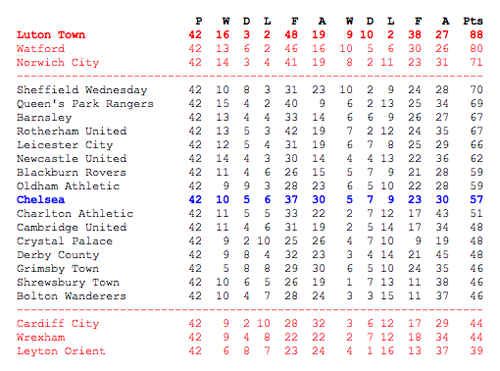Select the Wrexham row name
Image resolution: width=500 pixels, height=371 pixels.
coord(41,337)
